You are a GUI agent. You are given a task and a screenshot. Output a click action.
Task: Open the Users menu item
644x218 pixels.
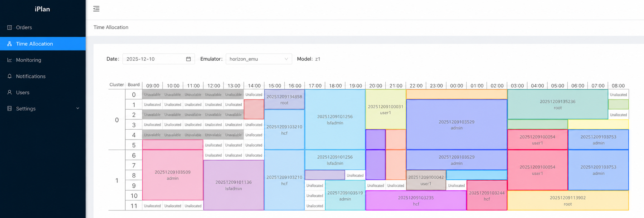point(43,92)
